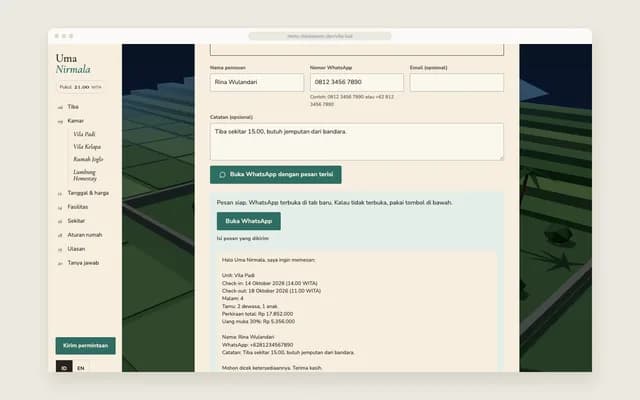The height and width of the screenshot is (400, 640).
Task: Click the 'Isi pesan yang dikirim' label
Action: (243, 238)
